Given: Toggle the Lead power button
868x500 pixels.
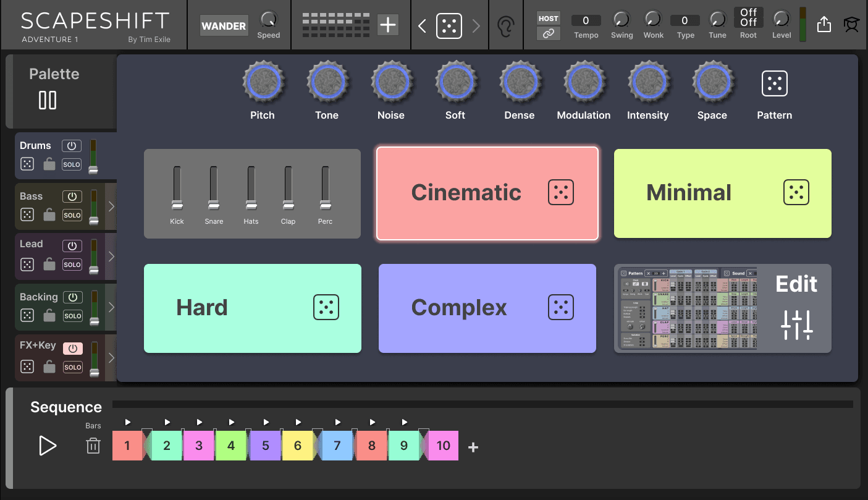Looking at the screenshot, I should click(72, 245).
